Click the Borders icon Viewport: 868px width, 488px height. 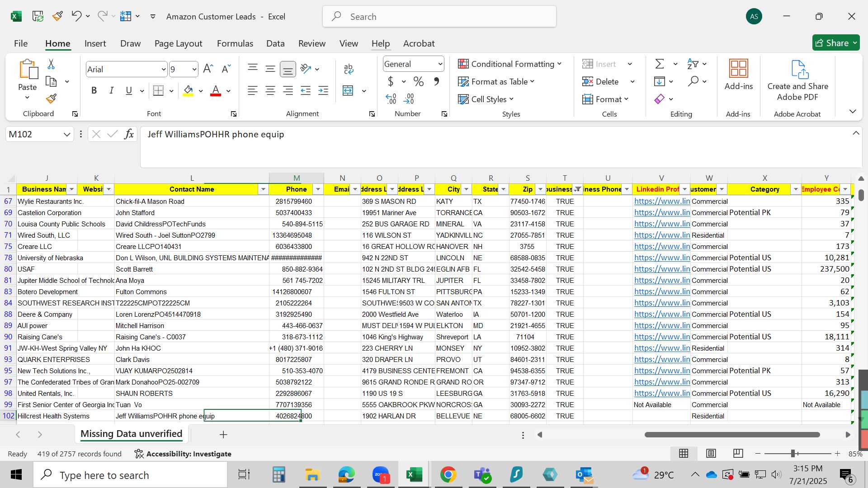coord(159,90)
